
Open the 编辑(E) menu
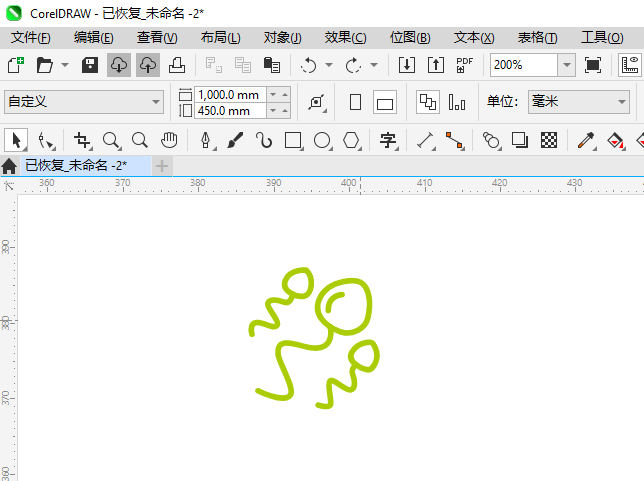tap(94, 38)
